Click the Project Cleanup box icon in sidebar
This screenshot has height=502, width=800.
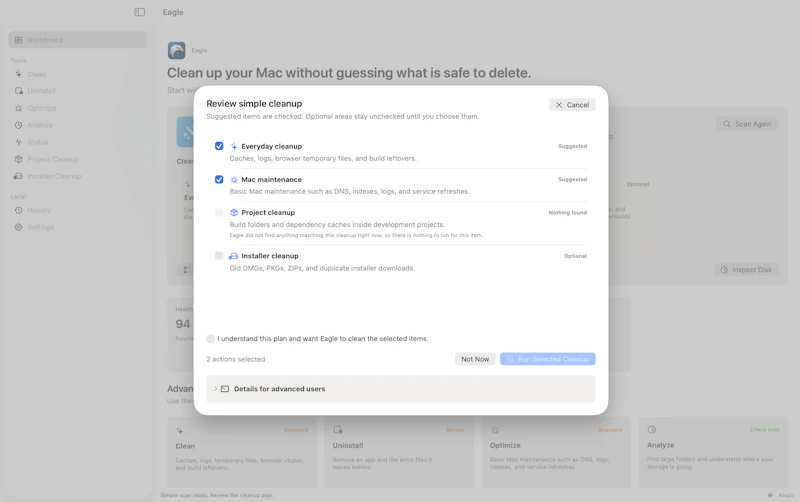click(19, 159)
